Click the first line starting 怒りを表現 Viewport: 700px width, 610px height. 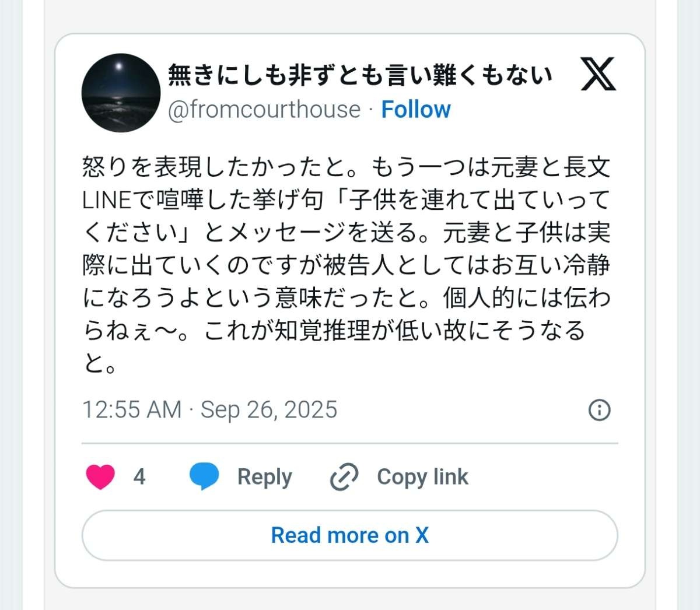(x=346, y=167)
